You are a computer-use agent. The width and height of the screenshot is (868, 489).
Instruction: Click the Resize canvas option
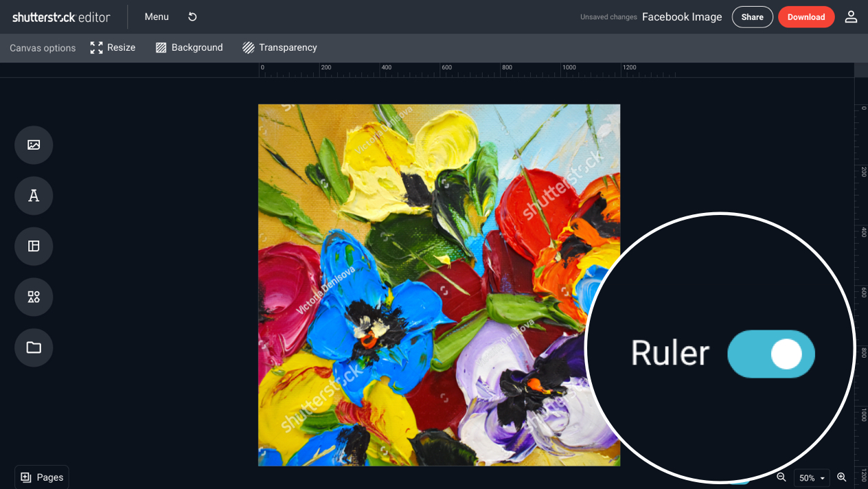pyautogui.click(x=113, y=47)
